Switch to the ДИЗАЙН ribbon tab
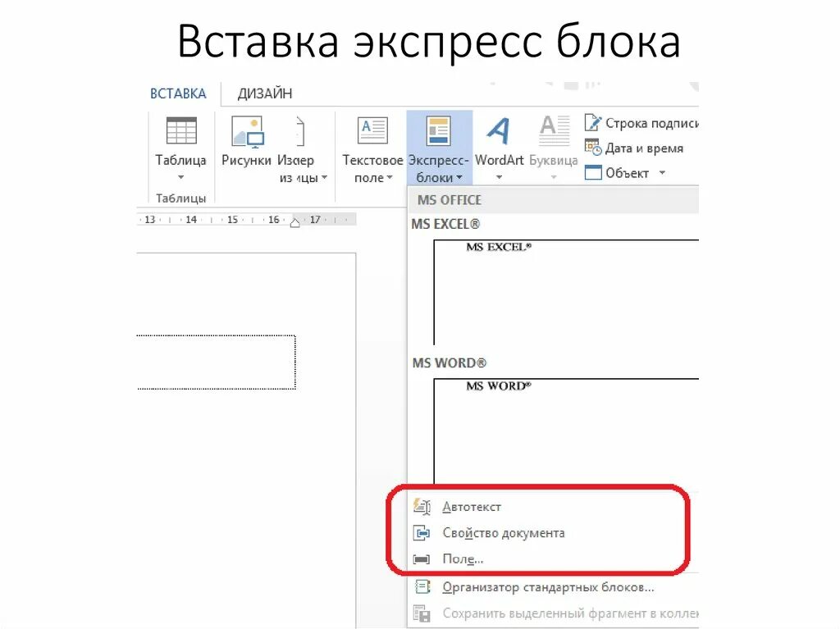The height and width of the screenshot is (629, 840). 265,93
